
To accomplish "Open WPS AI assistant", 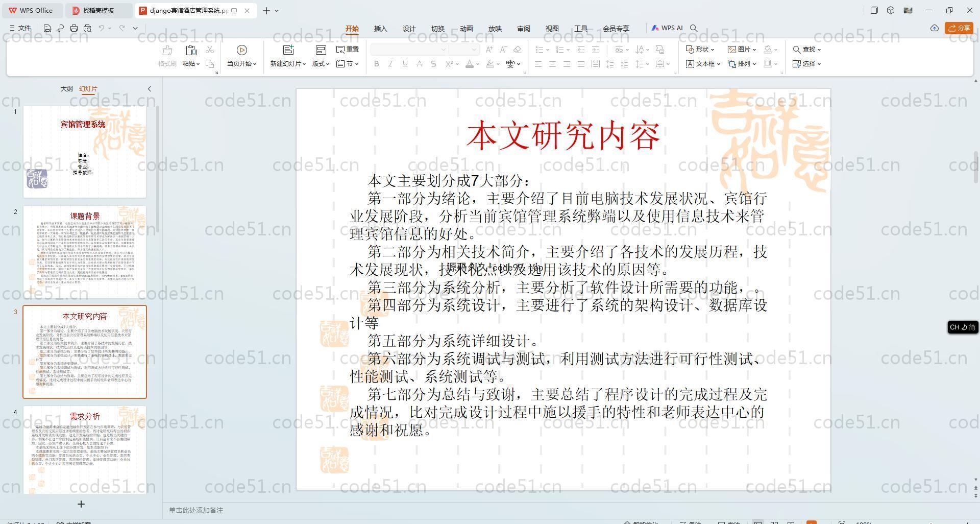I will [667, 28].
